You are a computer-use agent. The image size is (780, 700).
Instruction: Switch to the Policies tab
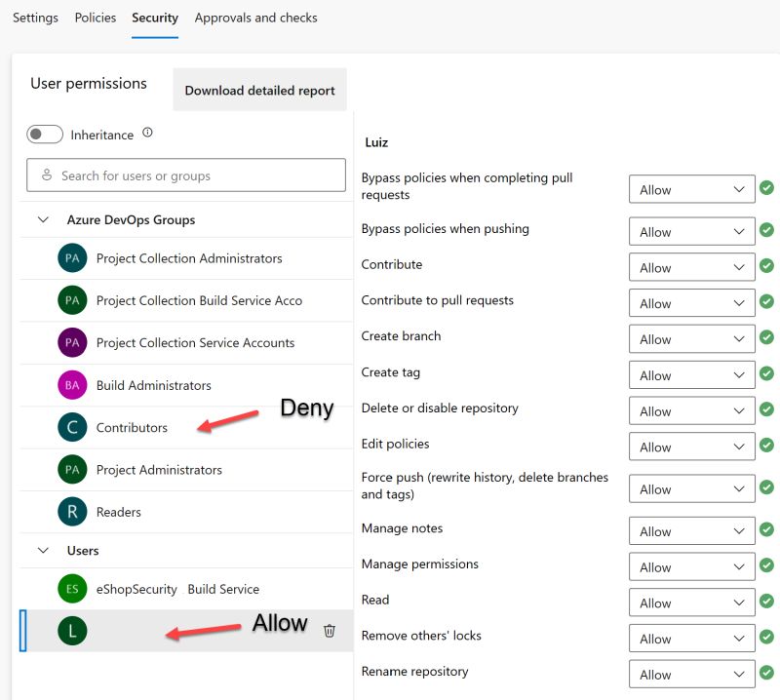coord(95,17)
